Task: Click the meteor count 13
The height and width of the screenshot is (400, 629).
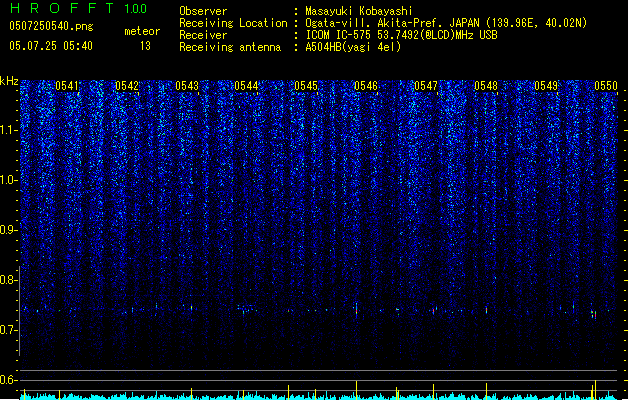Action: (145, 46)
